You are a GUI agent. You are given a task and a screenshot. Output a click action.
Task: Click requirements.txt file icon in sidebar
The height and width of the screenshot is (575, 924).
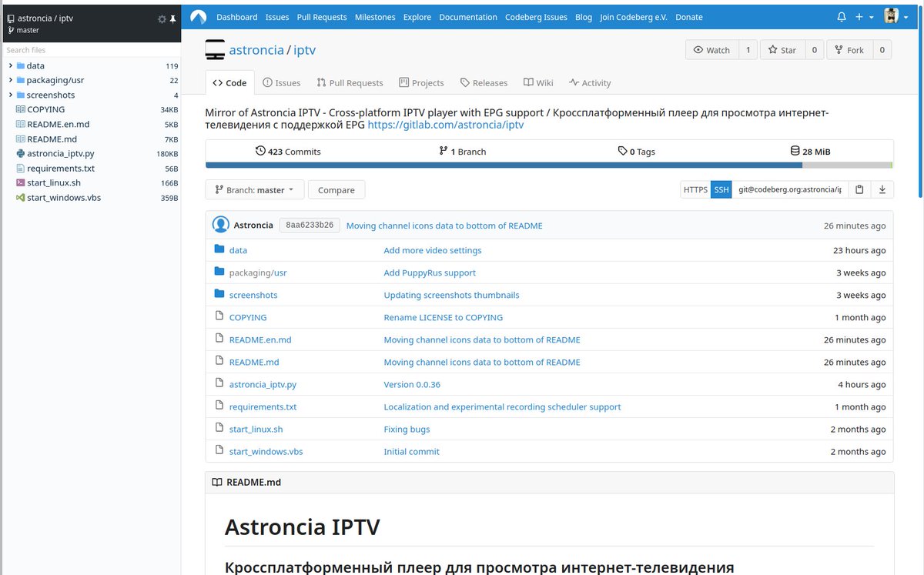(x=20, y=168)
